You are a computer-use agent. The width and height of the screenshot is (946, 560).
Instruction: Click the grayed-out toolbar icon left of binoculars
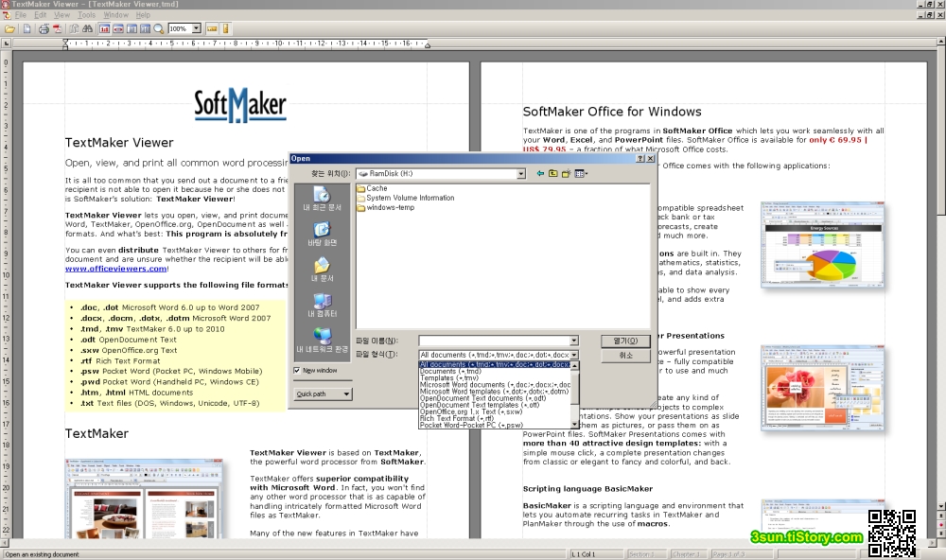[74, 29]
